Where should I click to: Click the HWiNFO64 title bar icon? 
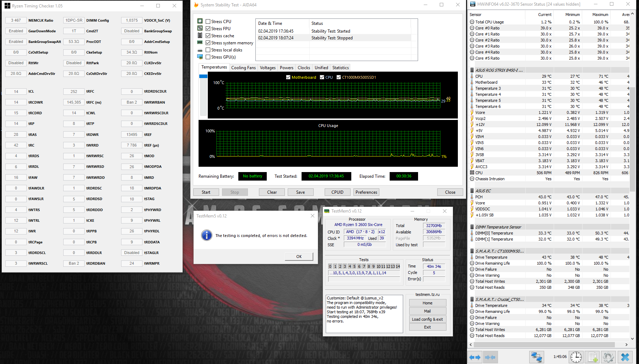(x=472, y=4)
